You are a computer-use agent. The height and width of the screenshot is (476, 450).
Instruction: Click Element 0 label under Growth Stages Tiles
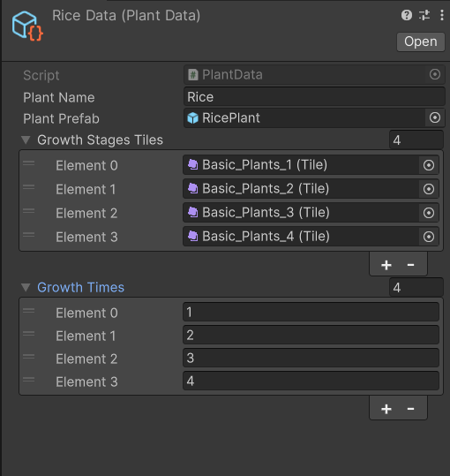tap(86, 166)
